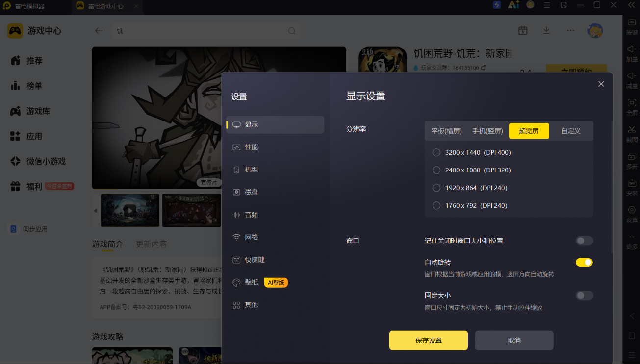Open the 音频 (Audio) settings section
The height and width of the screenshot is (364, 640).
click(x=275, y=215)
